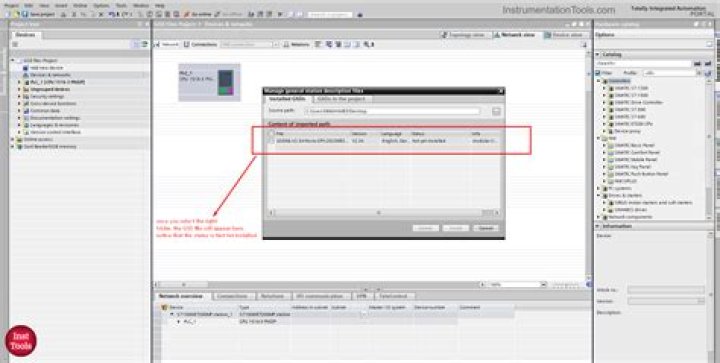Switch to GSDs in the project tab
This screenshot has width=720, height=363.
[x=341, y=99]
